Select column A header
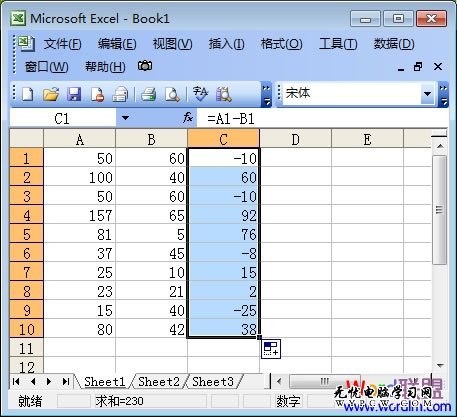The image size is (457, 417). click(x=80, y=139)
